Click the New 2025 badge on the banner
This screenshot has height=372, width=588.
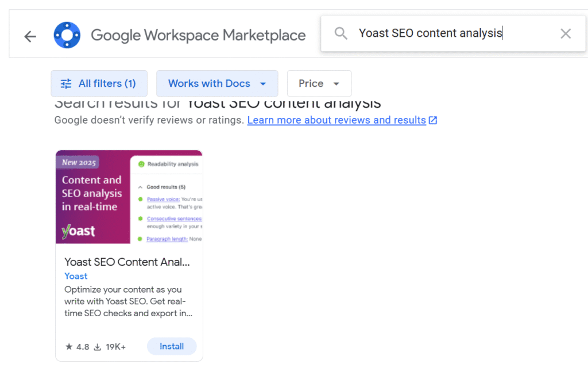tap(79, 162)
